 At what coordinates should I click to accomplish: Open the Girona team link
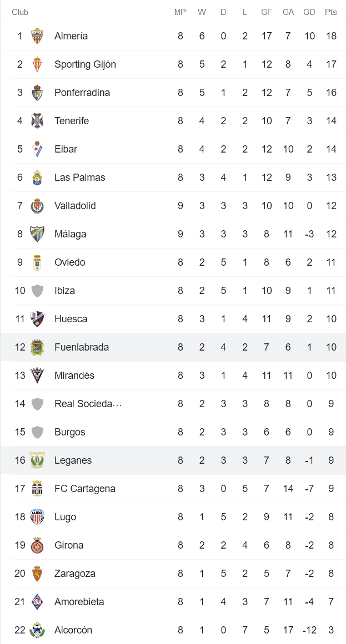pos(69,545)
